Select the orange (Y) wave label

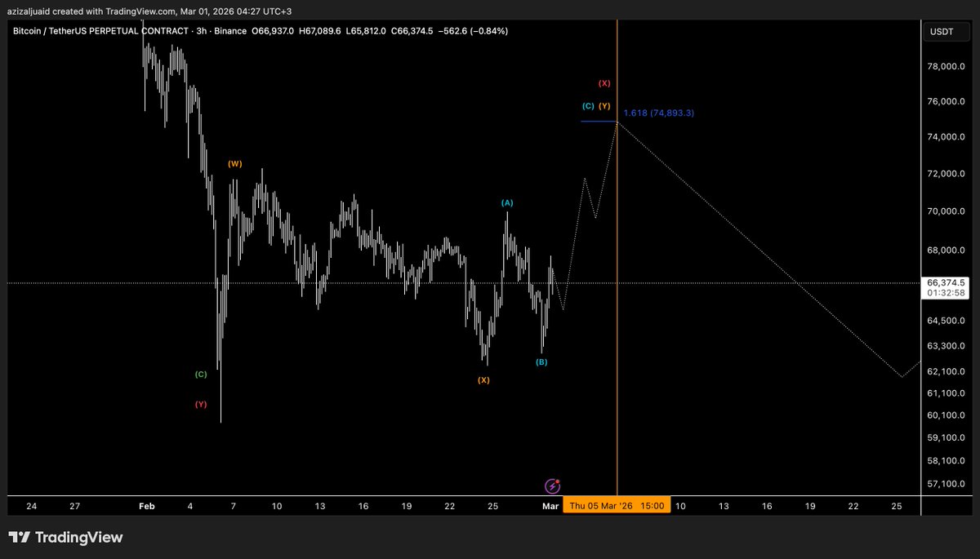[604, 106]
